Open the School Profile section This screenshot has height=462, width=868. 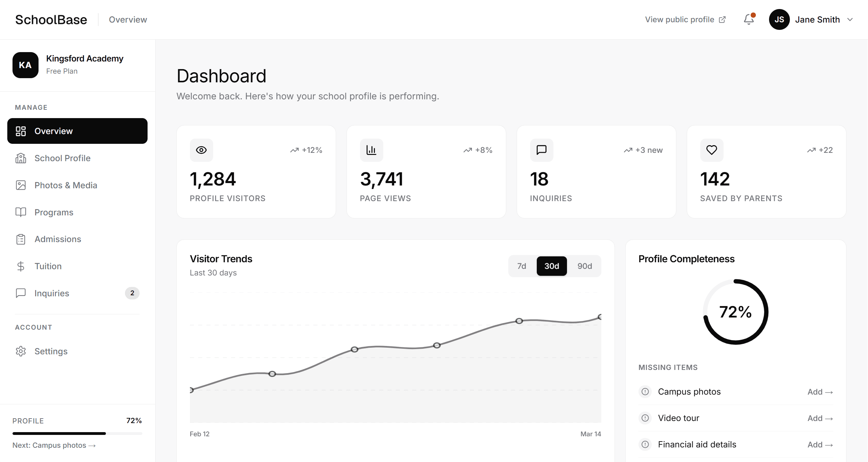pyautogui.click(x=62, y=158)
